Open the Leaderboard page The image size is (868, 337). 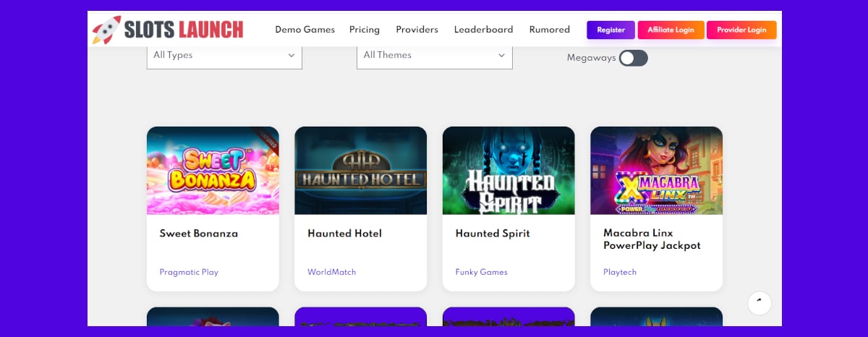[483, 30]
